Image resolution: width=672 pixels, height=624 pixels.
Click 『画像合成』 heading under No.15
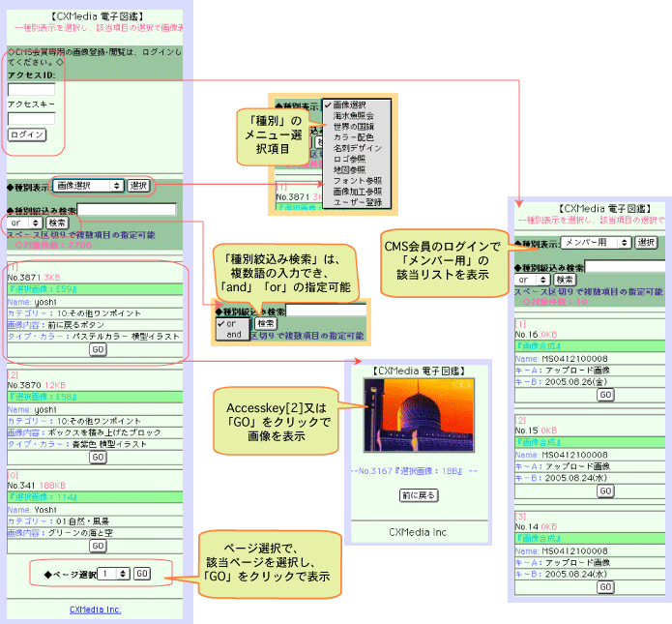click(x=539, y=442)
